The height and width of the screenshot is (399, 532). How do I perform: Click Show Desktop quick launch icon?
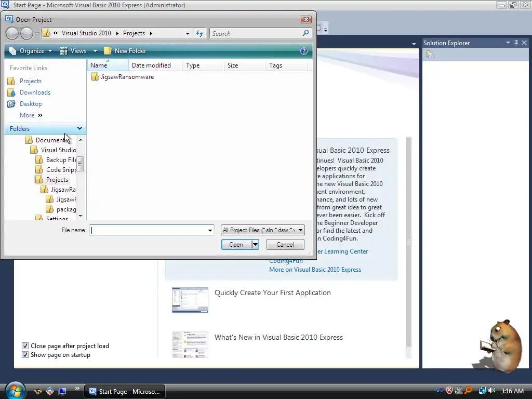(x=62, y=392)
